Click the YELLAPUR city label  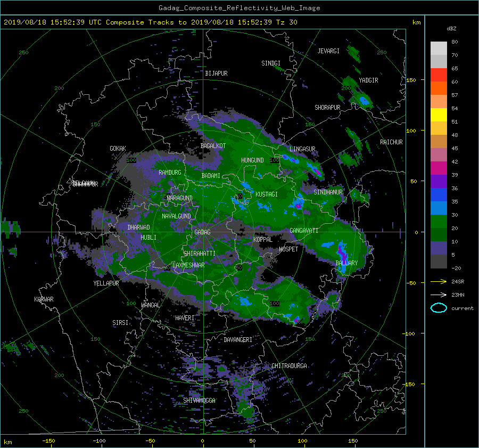pos(106,283)
